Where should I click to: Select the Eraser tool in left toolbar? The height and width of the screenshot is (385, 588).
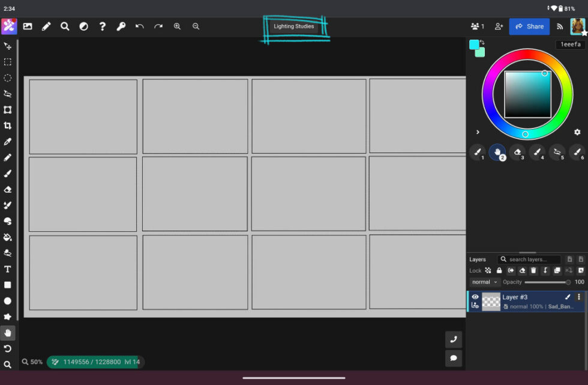(7, 190)
